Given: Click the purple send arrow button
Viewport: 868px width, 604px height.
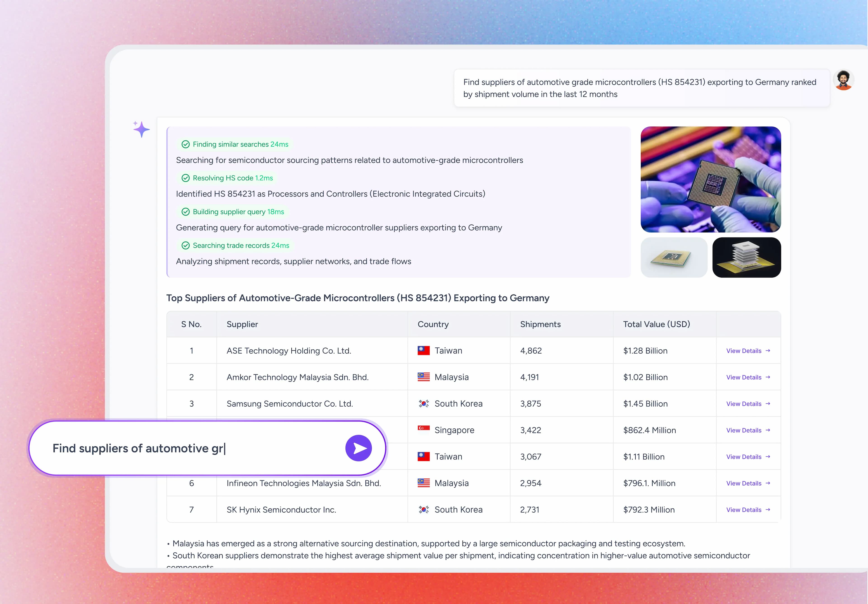Looking at the screenshot, I should point(359,448).
